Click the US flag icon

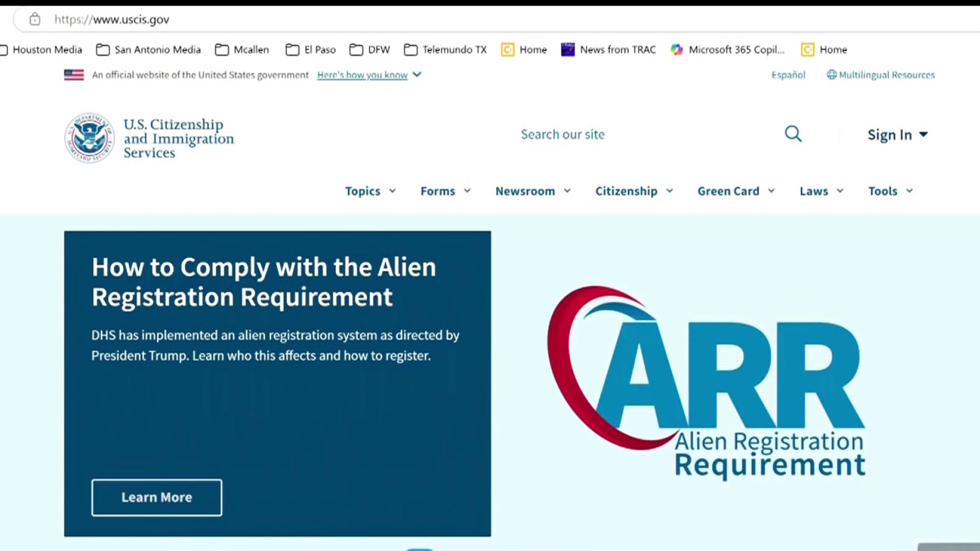(74, 75)
